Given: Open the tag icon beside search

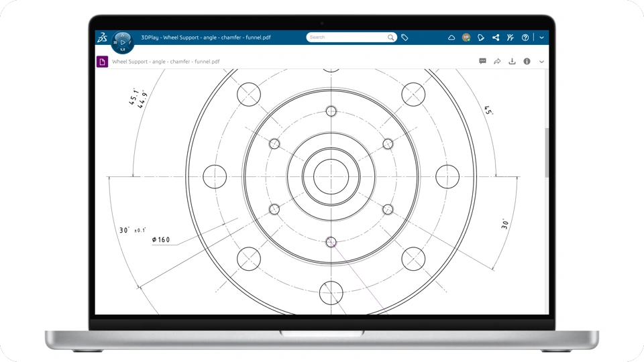Looking at the screenshot, I should point(405,38).
